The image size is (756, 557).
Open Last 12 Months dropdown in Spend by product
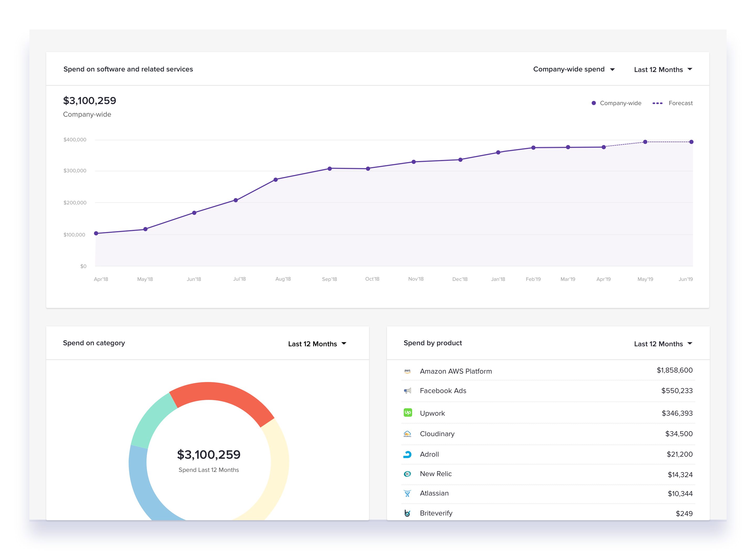coord(663,344)
